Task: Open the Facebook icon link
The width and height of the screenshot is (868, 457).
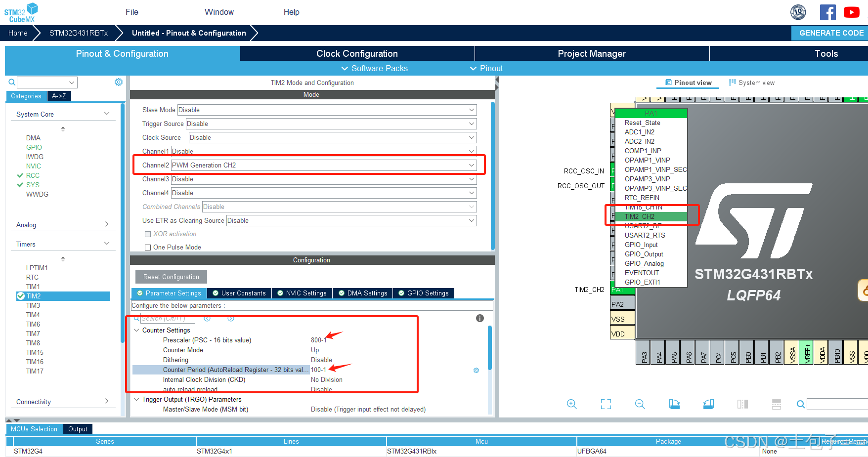Action: pos(827,12)
